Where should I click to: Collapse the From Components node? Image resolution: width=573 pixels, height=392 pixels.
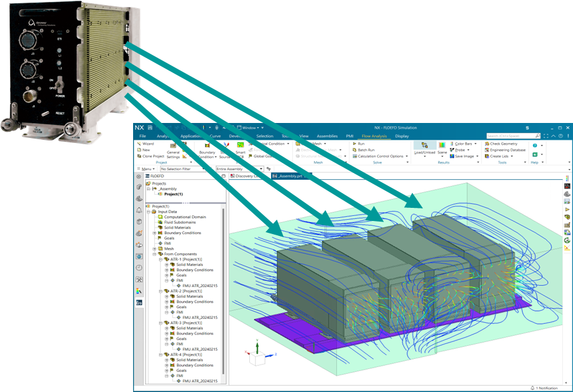click(154, 254)
